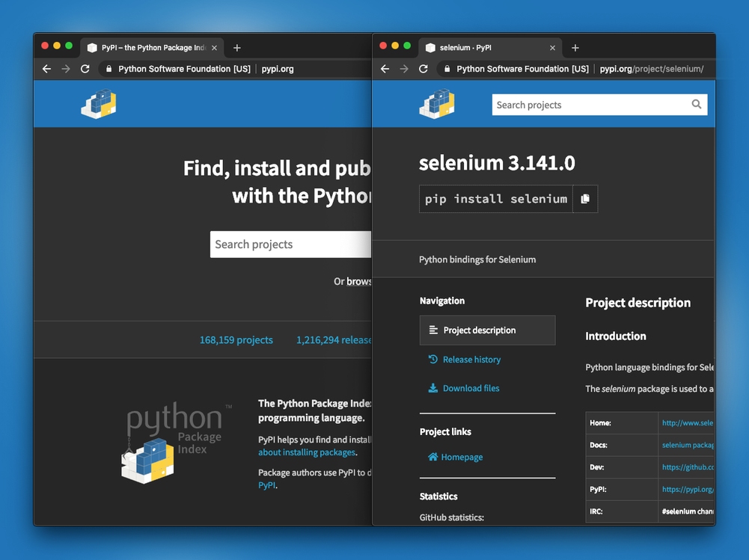Image resolution: width=749 pixels, height=560 pixels.
Task: Click the selenium package Docs link
Action: pyautogui.click(x=688, y=445)
